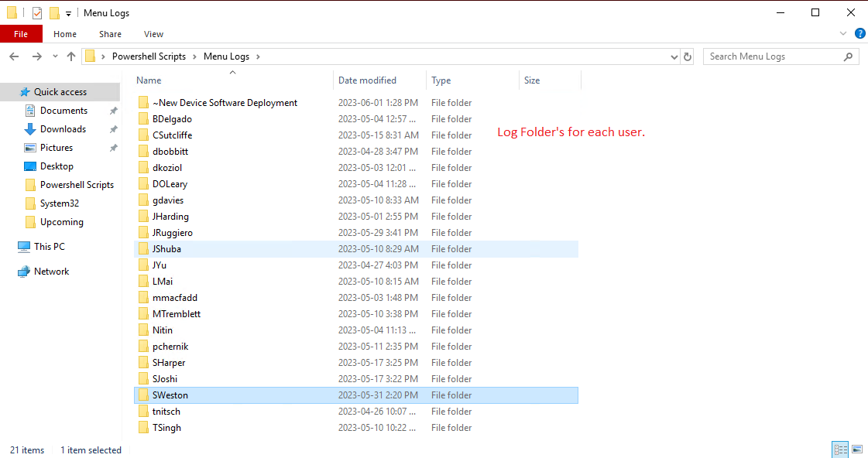The height and width of the screenshot is (458, 868).
Task: Go up one folder level with the up arrow
Action: 70,56
